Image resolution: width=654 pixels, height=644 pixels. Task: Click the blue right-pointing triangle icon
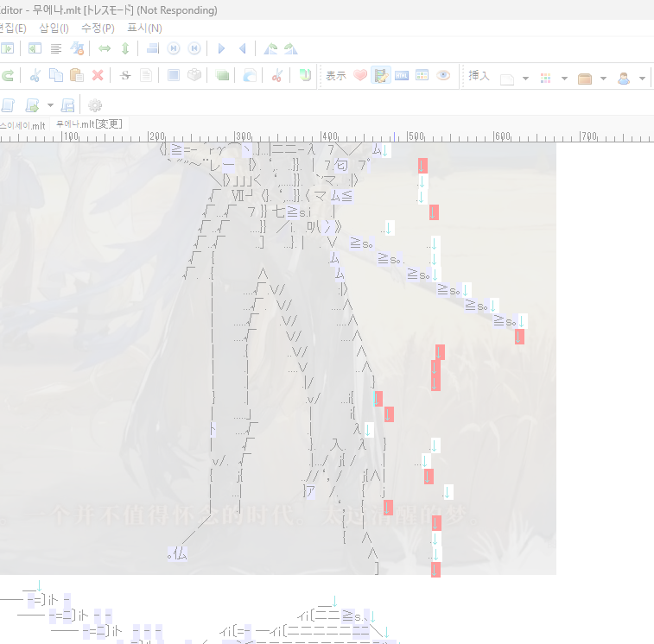coord(221,48)
